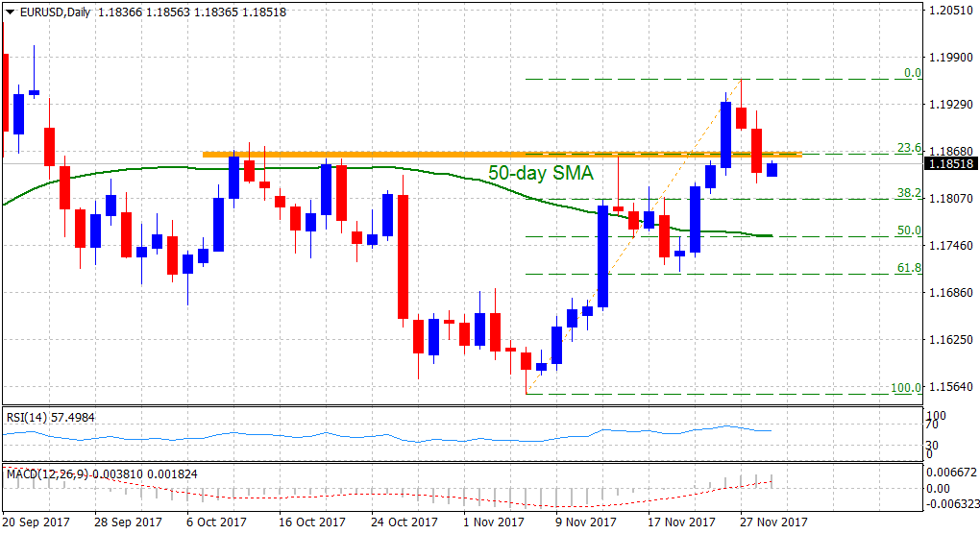Select the RSI(14) 57.4984 indicator label

(51, 417)
